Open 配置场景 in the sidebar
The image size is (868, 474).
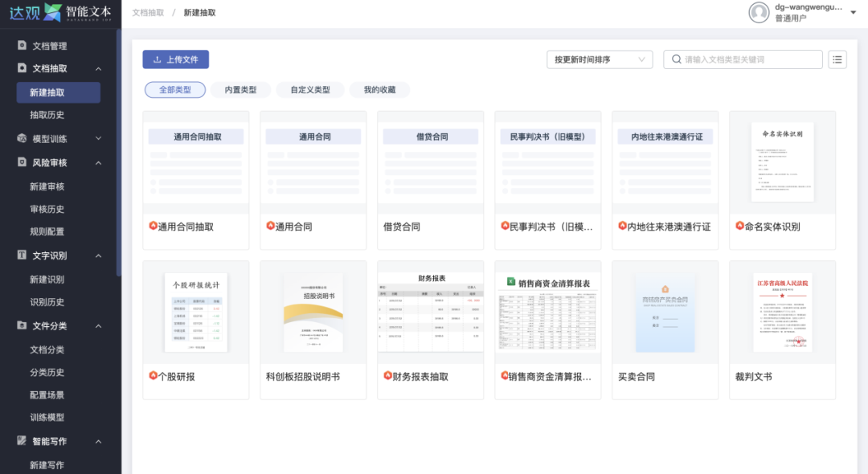click(47, 395)
